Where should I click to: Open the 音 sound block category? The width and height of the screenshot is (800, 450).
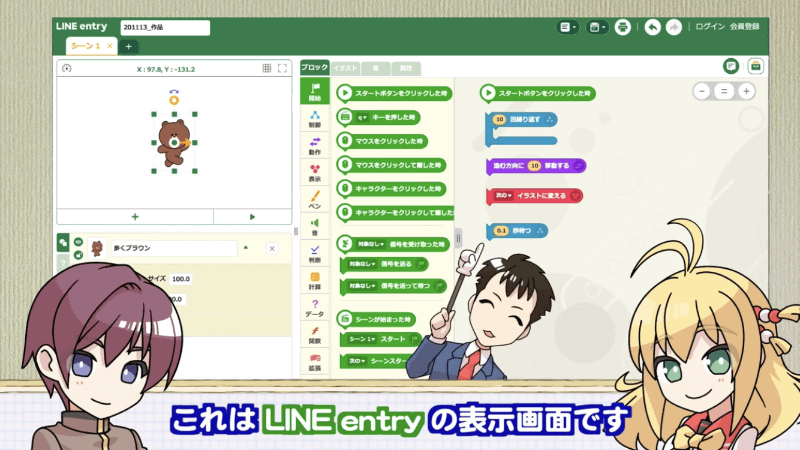coord(315,227)
